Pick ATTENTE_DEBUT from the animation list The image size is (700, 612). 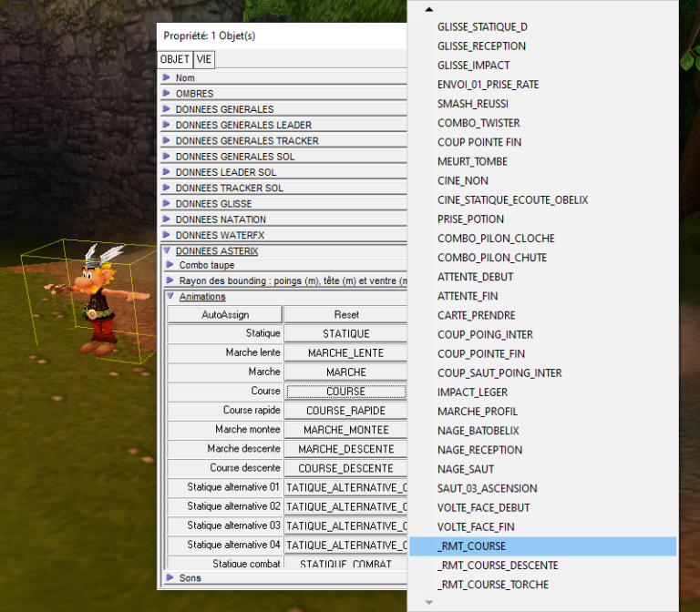pyautogui.click(x=543, y=277)
